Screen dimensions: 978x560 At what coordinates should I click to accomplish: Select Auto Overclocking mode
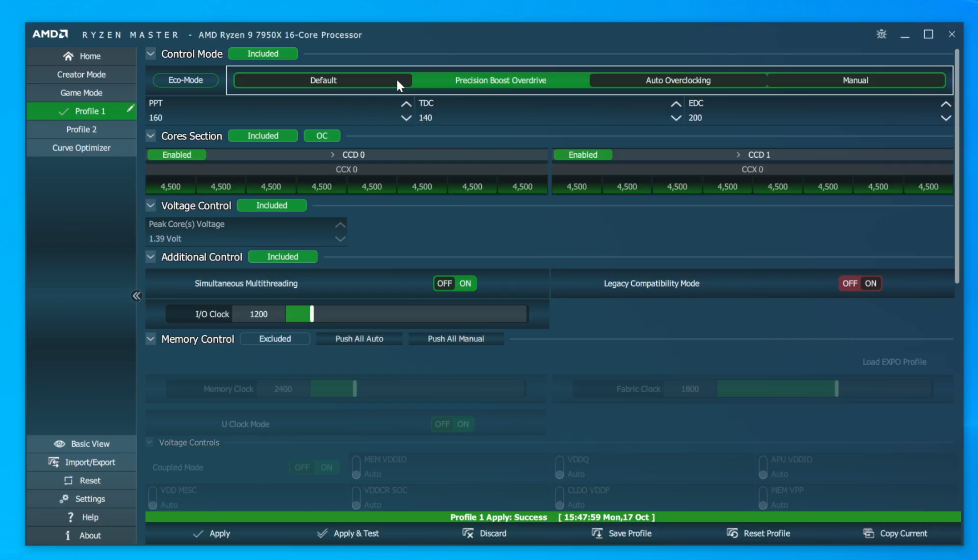678,81
